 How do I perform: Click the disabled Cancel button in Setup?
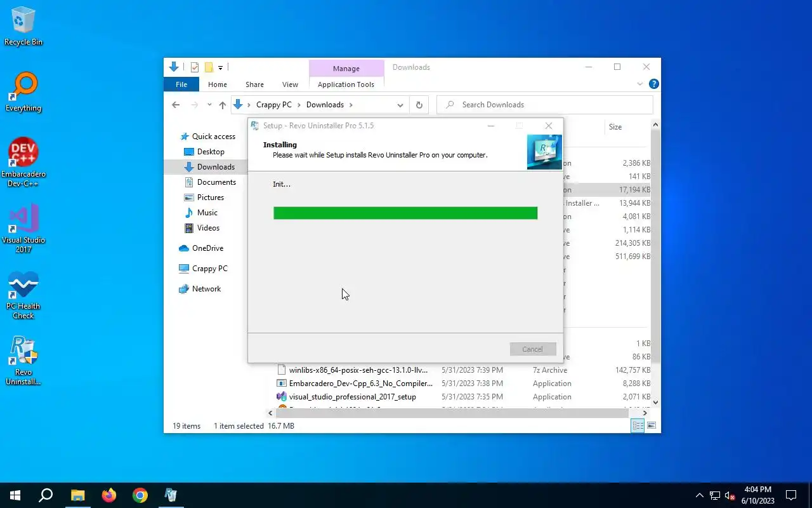coord(533,349)
